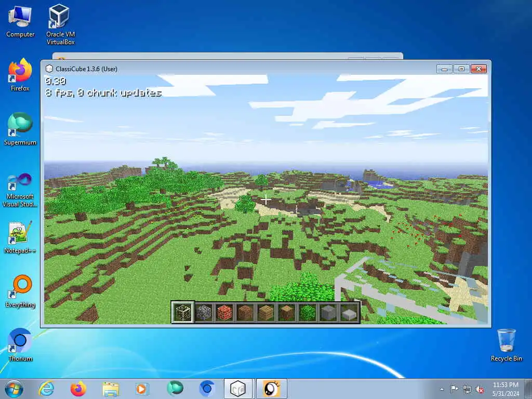Select the Thorium desktop shortcut
The height and width of the screenshot is (399, 532).
[x=20, y=345]
